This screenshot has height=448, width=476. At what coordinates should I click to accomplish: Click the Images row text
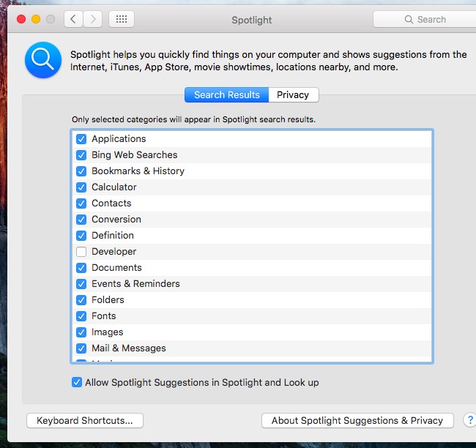(x=108, y=332)
